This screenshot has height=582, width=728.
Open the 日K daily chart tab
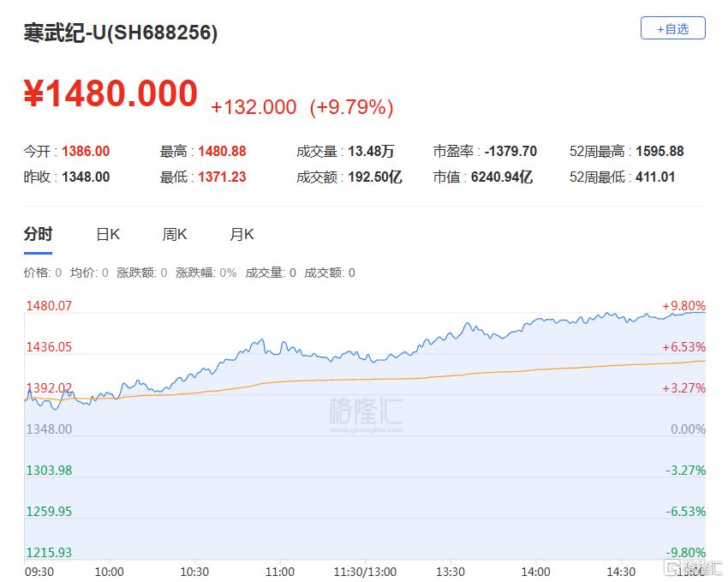click(108, 234)
